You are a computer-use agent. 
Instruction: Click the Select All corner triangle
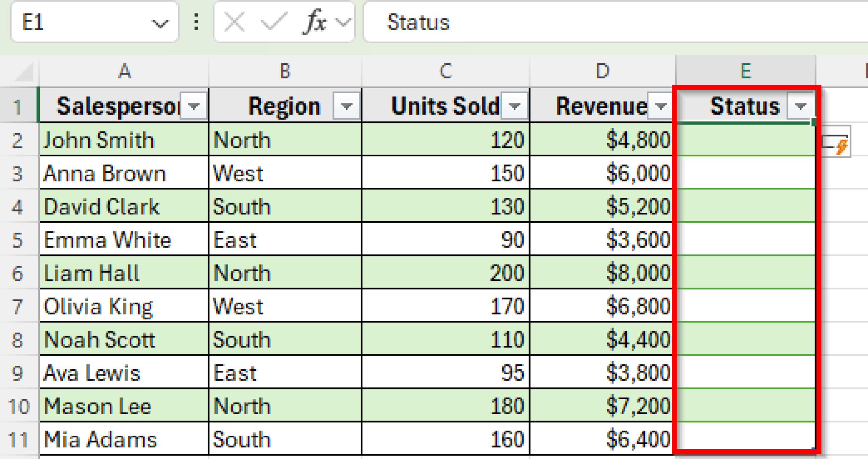[x=24, y=72]
